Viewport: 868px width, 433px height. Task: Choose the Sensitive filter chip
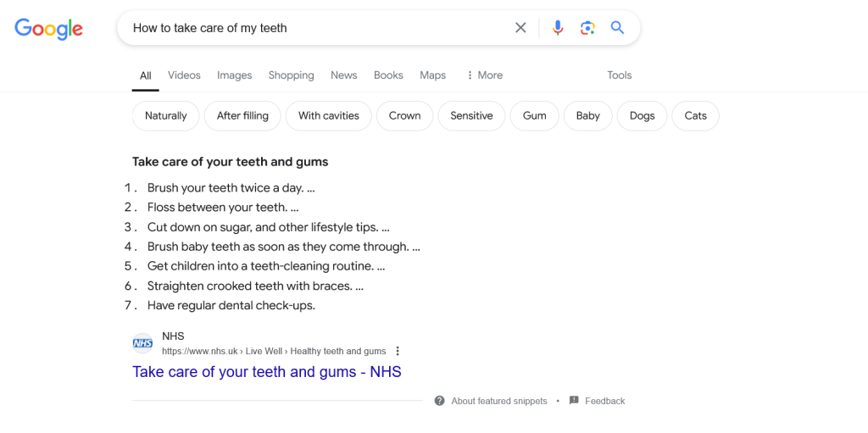click(x=471, y=116)
